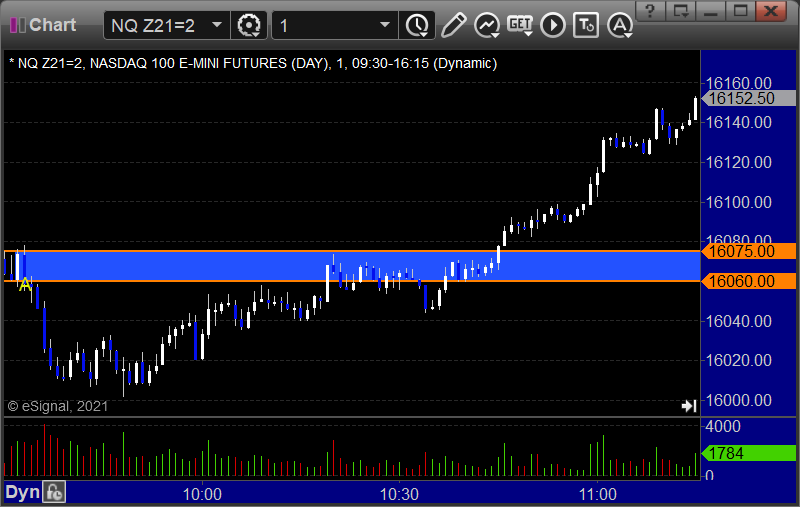Open the time template clock menu

coord(417,25)
